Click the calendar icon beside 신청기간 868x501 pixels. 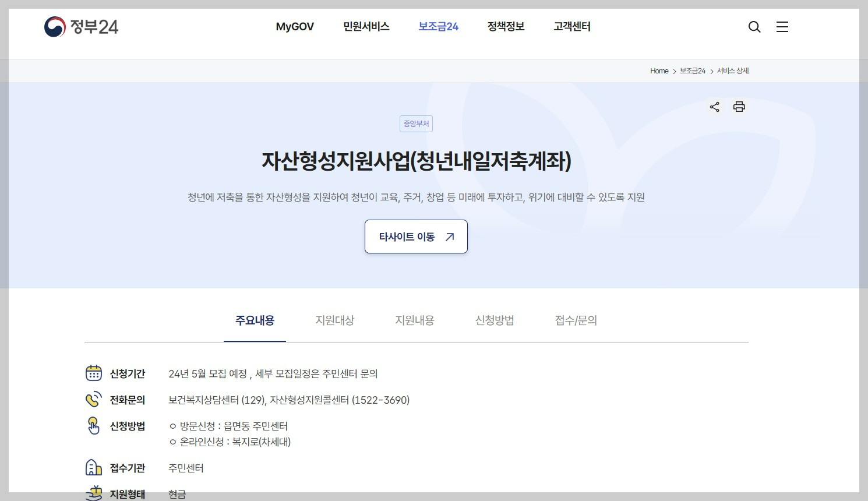(94, 373)
